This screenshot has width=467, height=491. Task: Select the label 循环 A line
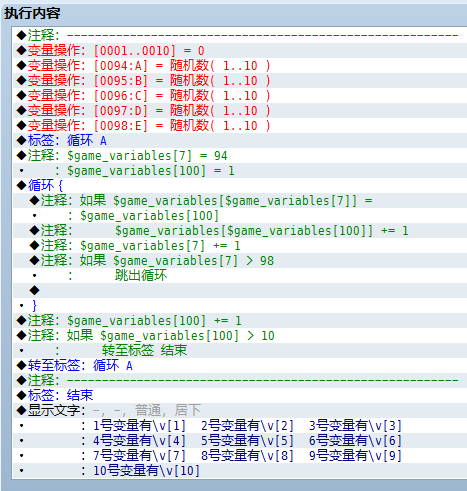click(x=239, y=140)
